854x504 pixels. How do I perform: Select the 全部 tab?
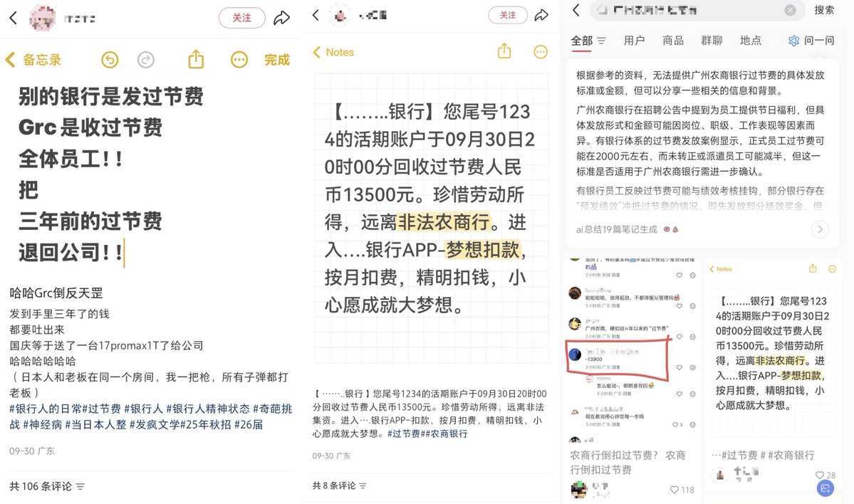(581, 41)
